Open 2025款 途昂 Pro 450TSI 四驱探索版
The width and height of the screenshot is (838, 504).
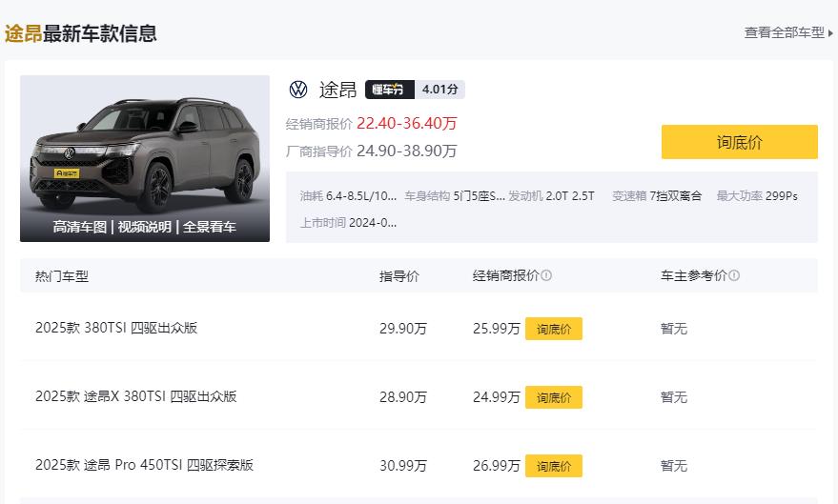click(144, 465)
